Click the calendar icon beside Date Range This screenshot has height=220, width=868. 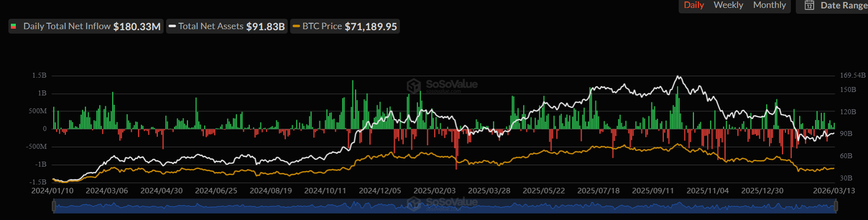pyautogui.click(x=809, y=5)
